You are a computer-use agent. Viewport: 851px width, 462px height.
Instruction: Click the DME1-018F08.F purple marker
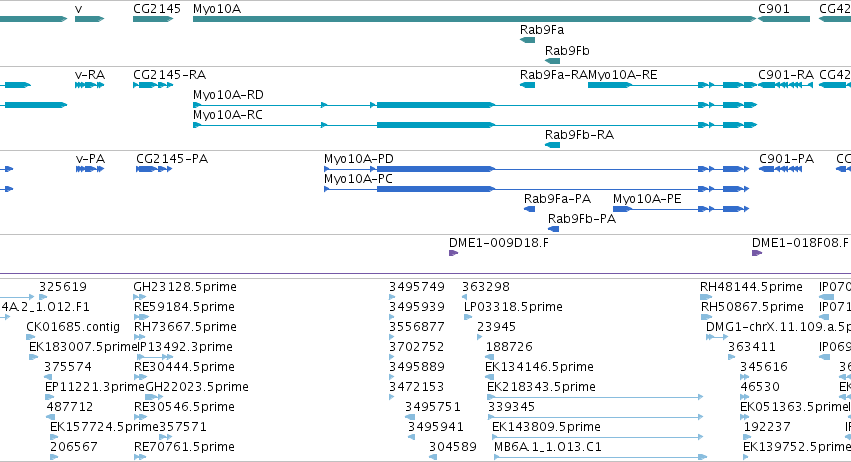click(x=757, y=253)
